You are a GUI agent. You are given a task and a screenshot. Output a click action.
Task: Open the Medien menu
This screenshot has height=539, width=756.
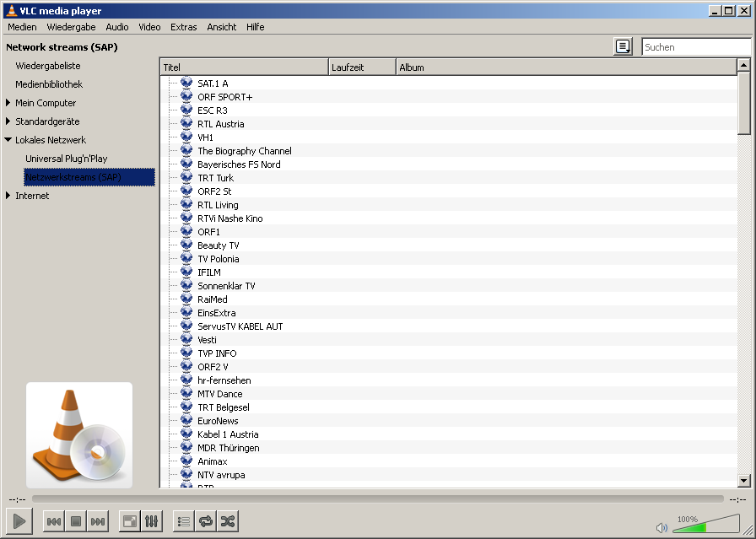tap(22, 27)
